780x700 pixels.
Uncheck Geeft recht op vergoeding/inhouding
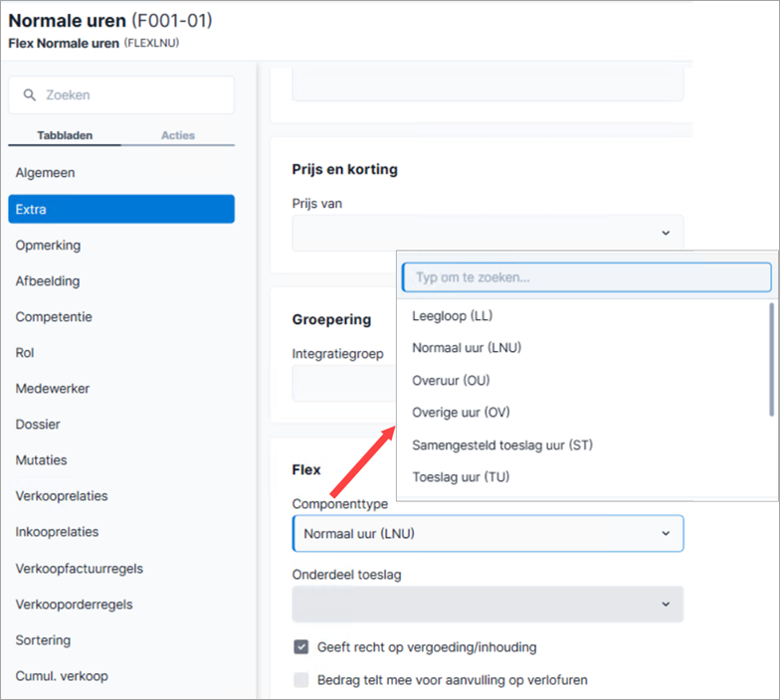tap(300, 646)
